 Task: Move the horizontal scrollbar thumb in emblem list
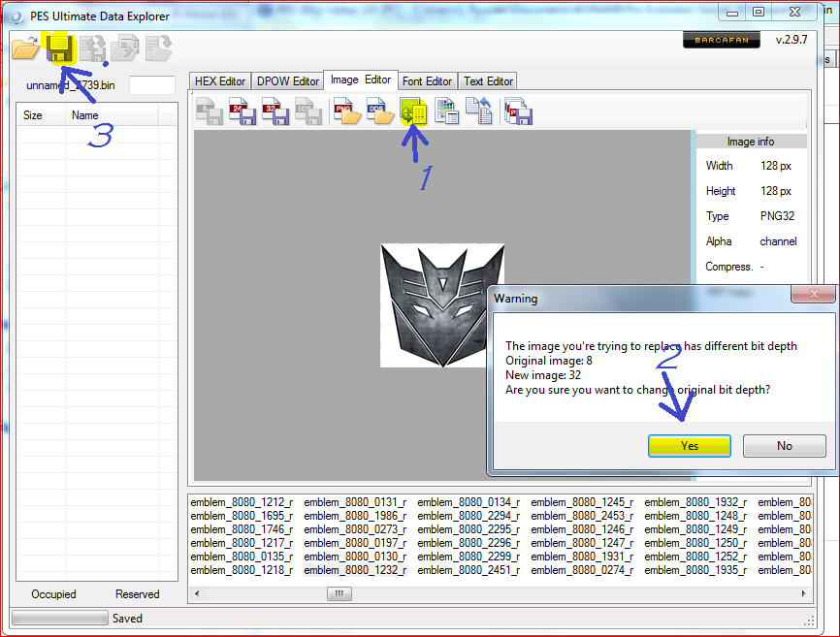coord(339,593)
